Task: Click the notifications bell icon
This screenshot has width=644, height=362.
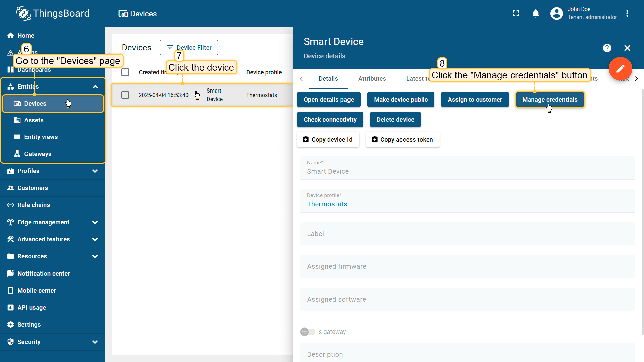Action: coord(536,14)
